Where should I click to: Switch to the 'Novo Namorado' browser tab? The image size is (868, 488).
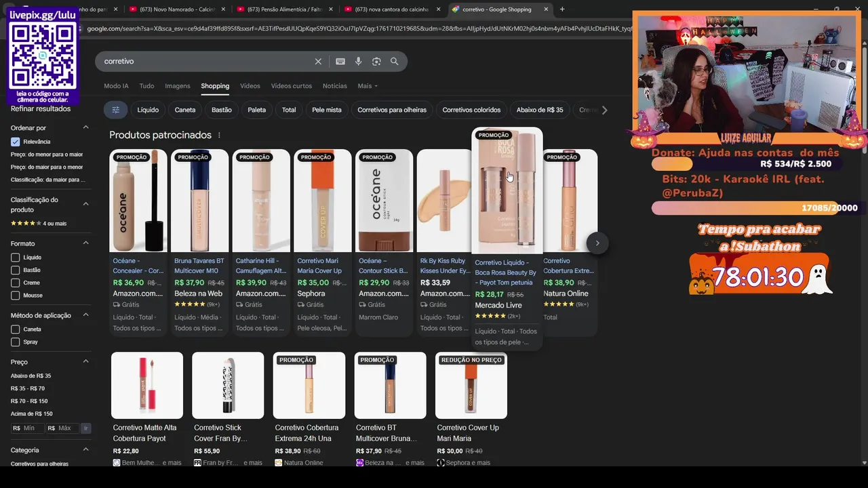(x=176, y=9)
